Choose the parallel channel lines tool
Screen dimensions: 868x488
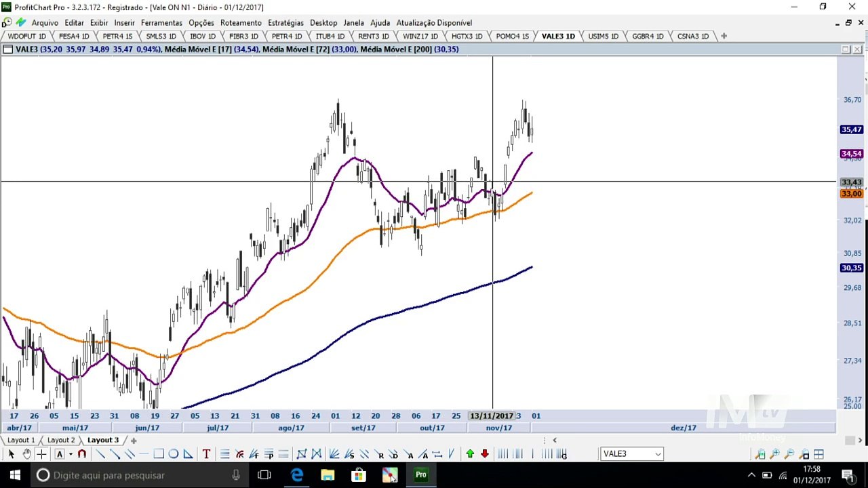tap(129, 454)
